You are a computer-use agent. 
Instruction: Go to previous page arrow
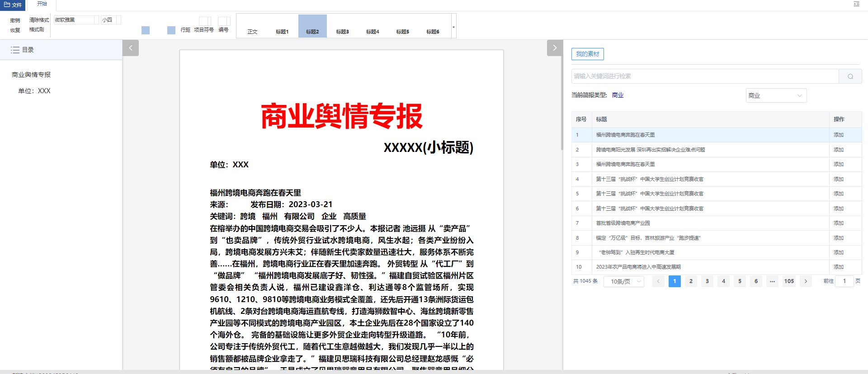[658, 281]
